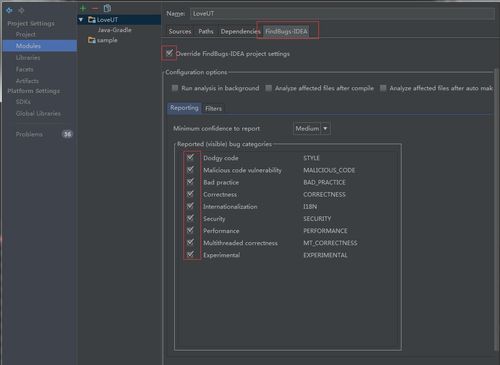Select the sample module folder icon
This screenshot has height=365, width=500.
[92, 40]
